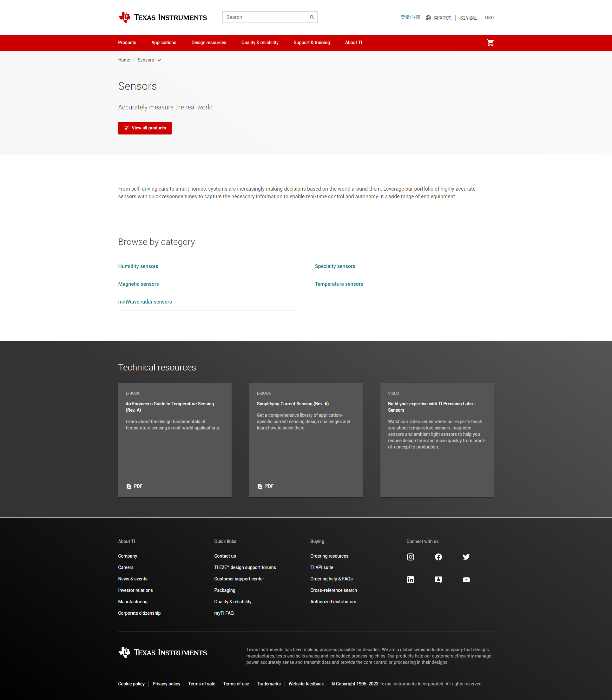Open Terms of sale link
Image resolution: width=612 pixels, height=700 pixels.
coord(201,684)
